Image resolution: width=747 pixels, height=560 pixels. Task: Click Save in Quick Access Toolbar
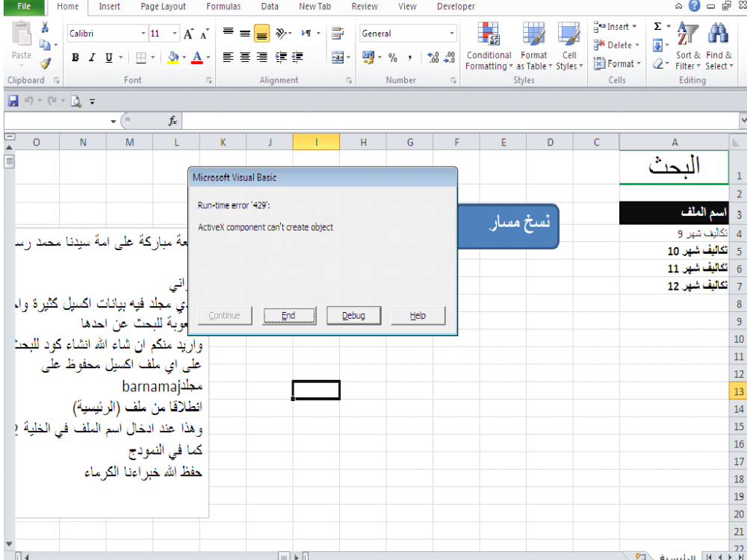(x=13, y=101)
